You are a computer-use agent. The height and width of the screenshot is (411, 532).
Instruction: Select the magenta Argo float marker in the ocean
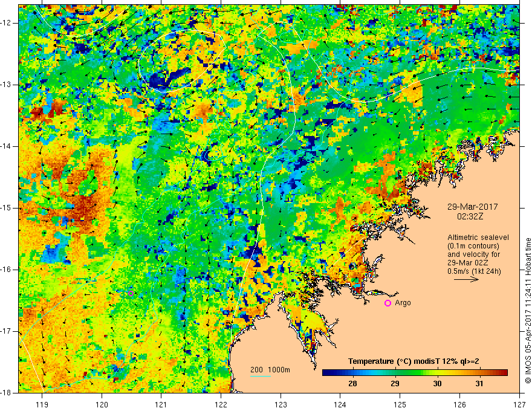131,293
